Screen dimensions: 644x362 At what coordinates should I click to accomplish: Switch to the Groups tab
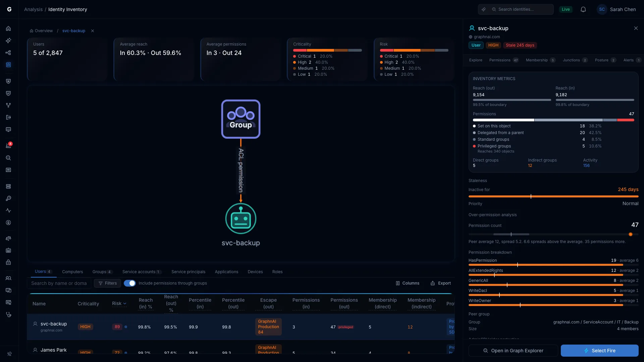(x=102, y=272)
